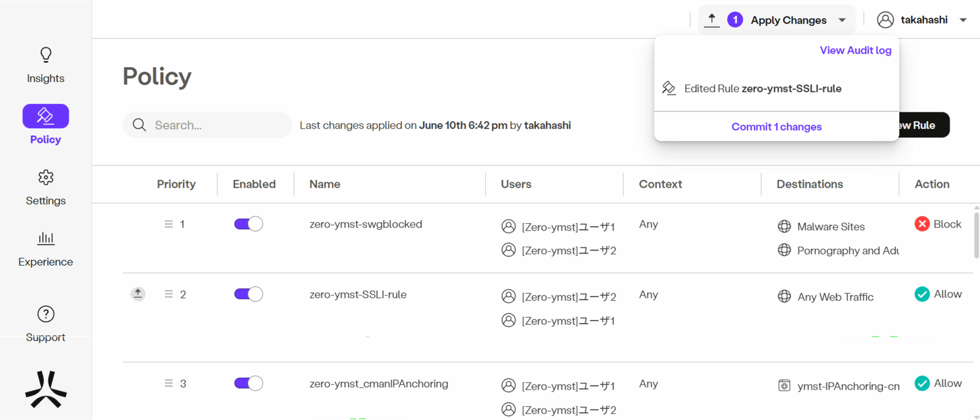Viewport: 980px width, 420px height.
Task: Click the Name column header
Action: pyautogui.click(x=325, y=184)
